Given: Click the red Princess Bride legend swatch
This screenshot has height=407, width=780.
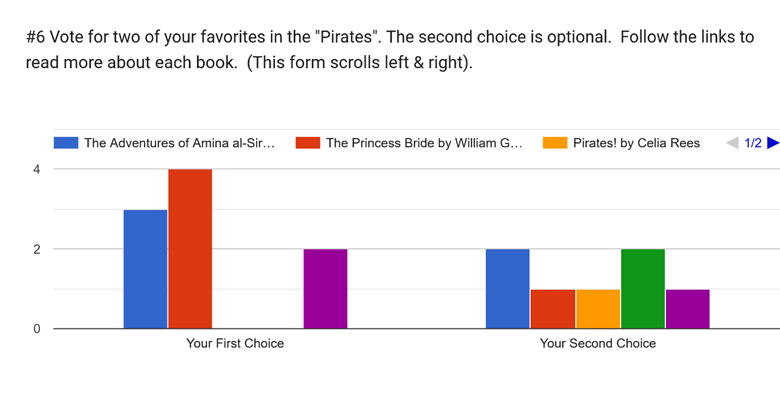Looking at the screenshot, I should (x=307, y=143).
